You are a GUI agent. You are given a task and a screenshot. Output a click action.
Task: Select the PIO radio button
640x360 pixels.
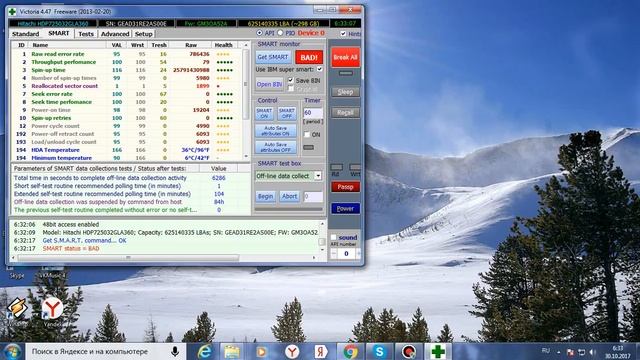tap(280, 33)
